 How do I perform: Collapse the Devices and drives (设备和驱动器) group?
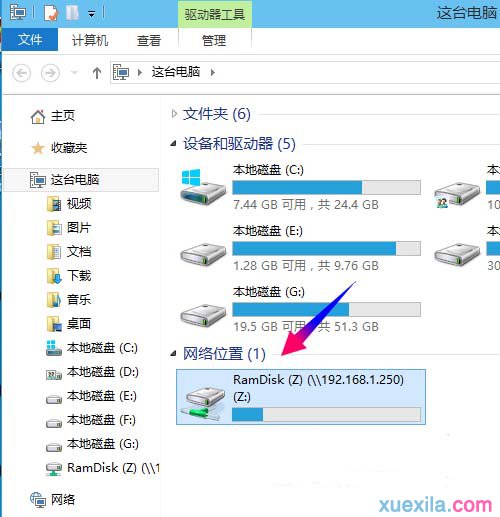[173, 144]
